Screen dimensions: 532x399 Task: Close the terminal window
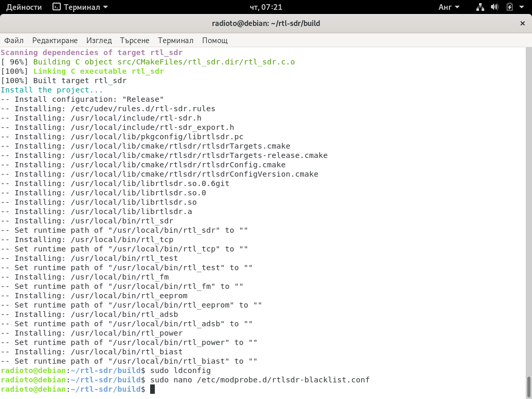coord(523,23)
